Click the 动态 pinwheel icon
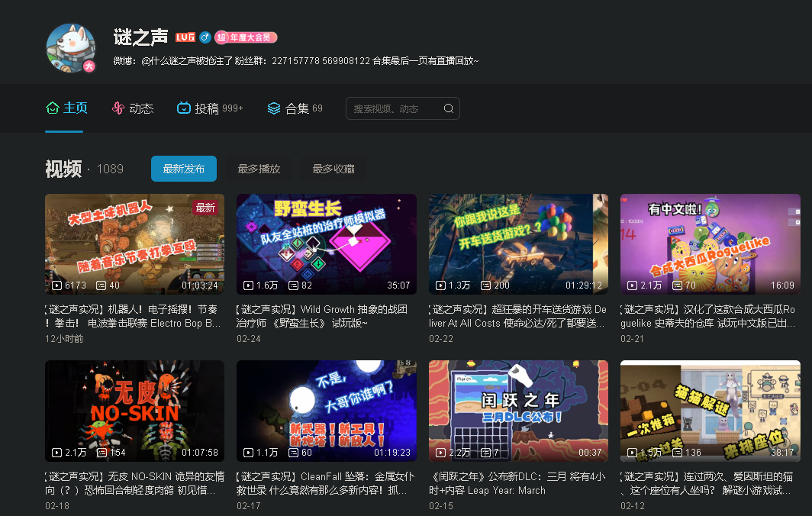Screen dimensions: 812x516 pyautogui.click(x=118, y=108)
